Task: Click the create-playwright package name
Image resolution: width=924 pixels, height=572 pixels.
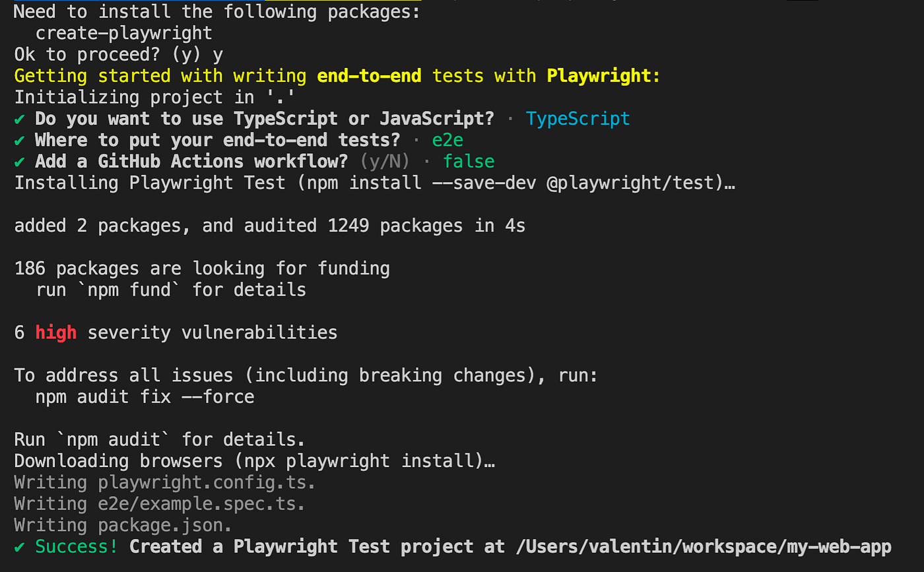Action: tap(124, 33)
